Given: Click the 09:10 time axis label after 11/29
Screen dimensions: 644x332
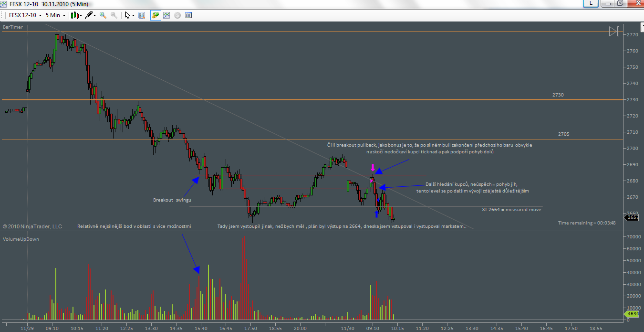Looking at the screenshot, I should (x=52, y=328).
